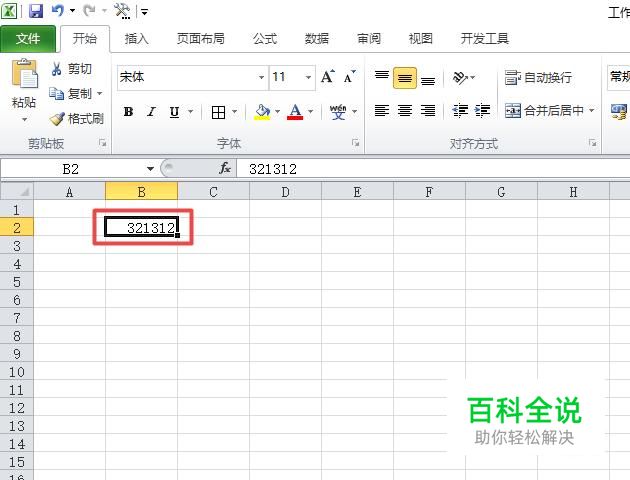The width and height of the screenshot is (630, 480).
Task: Open the font color dropdown arrow
Action: (311, 112)
